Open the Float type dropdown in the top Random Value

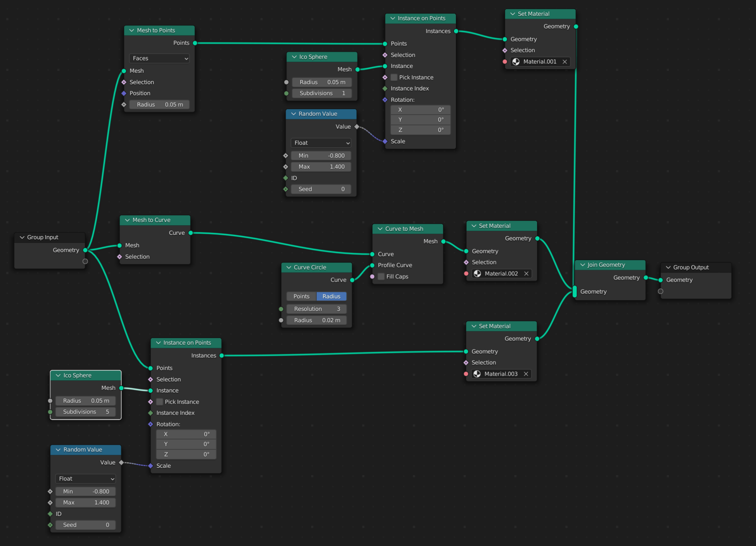321,143
